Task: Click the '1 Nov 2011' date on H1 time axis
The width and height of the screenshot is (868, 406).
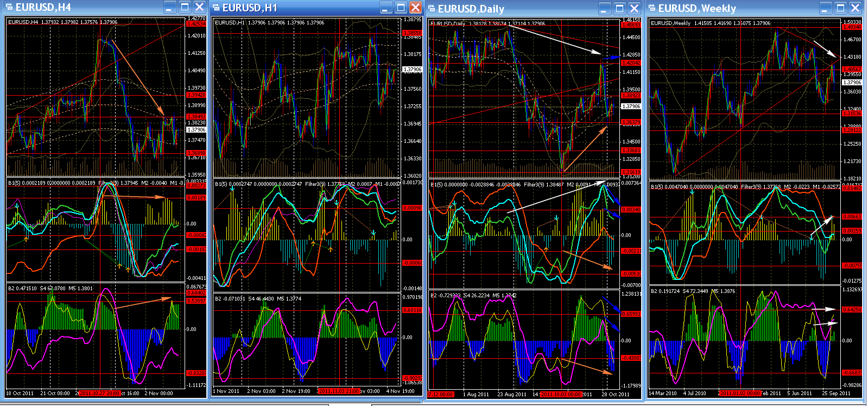Action: coord(226,391)
